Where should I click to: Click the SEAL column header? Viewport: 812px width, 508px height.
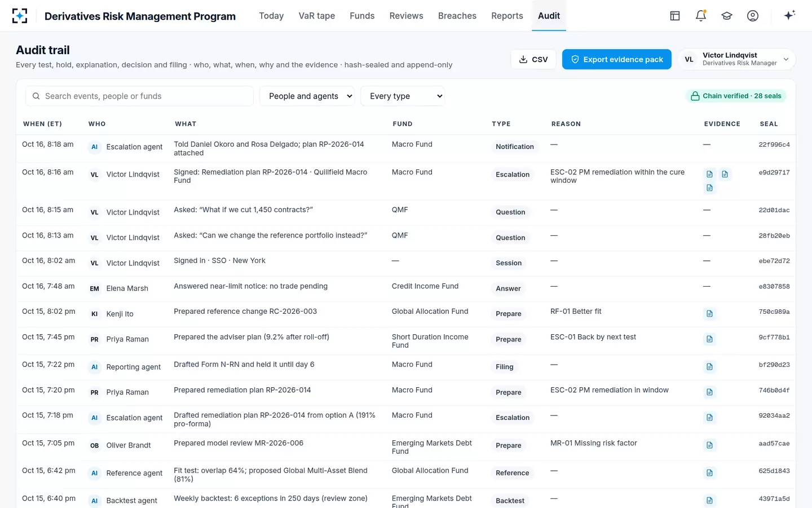tap(769, 124)
